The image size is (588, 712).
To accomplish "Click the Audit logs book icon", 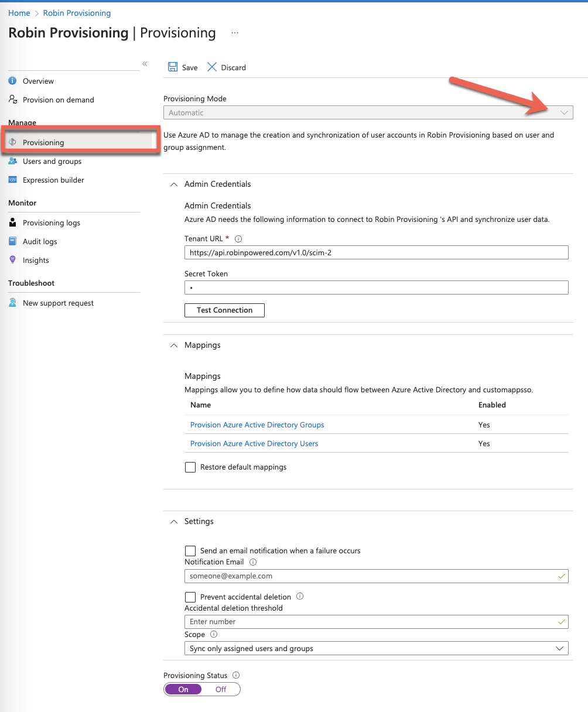I will [x=12, y=241].
